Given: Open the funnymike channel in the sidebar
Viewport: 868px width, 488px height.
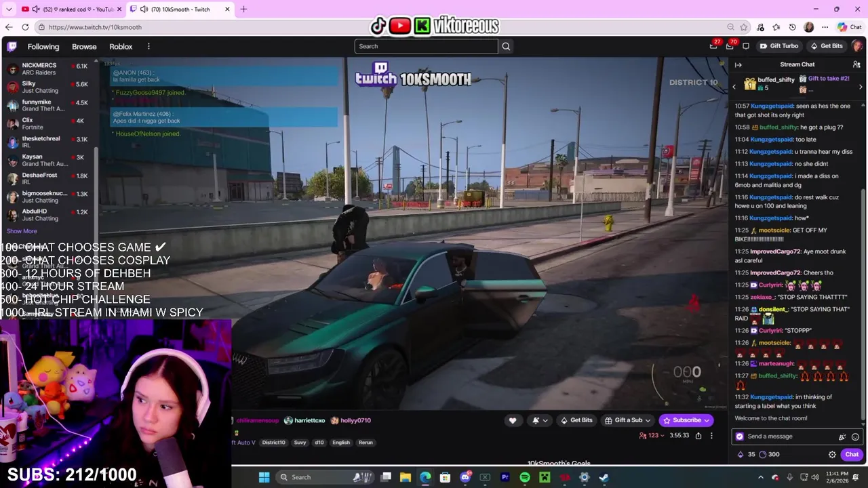Looking at the screenshot, I should click(x=47, y=105).
